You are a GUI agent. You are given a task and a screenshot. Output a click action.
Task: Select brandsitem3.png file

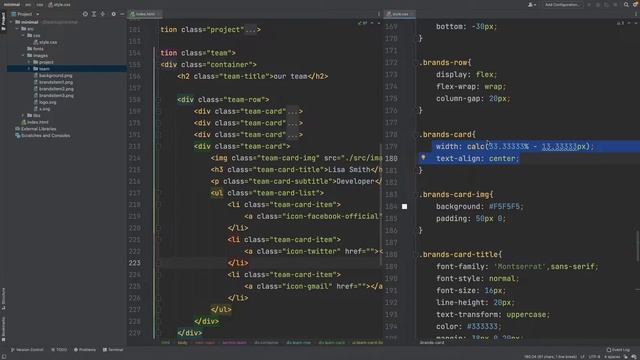tap(54, 96)
